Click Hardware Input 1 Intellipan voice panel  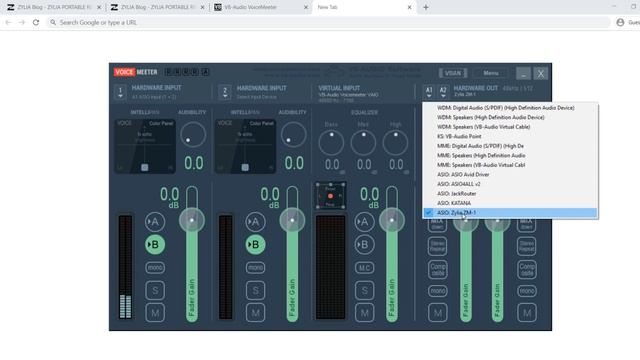click(x=145, y=146)
